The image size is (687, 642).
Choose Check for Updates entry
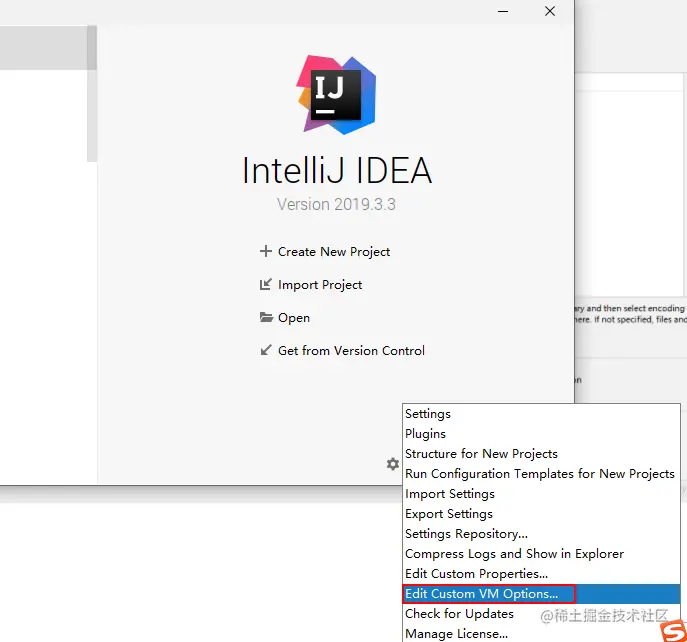pyautogui.click(x=541, y=614)
